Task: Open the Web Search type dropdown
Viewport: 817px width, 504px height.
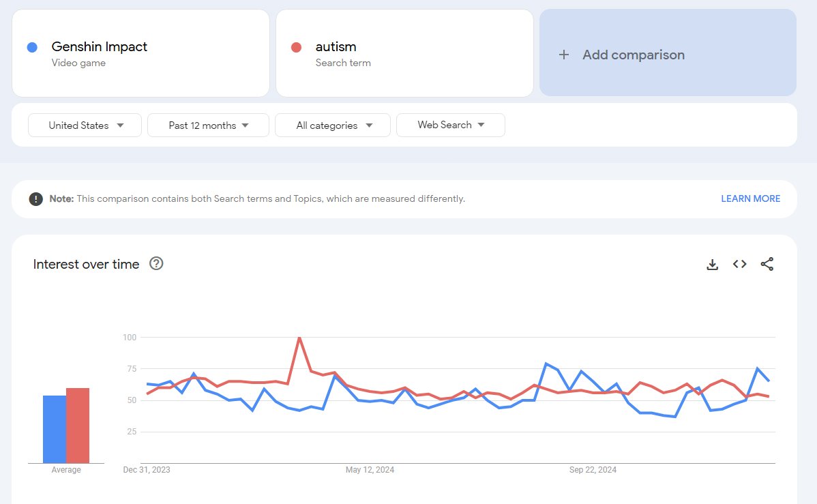Action: (x=451, y=125)
